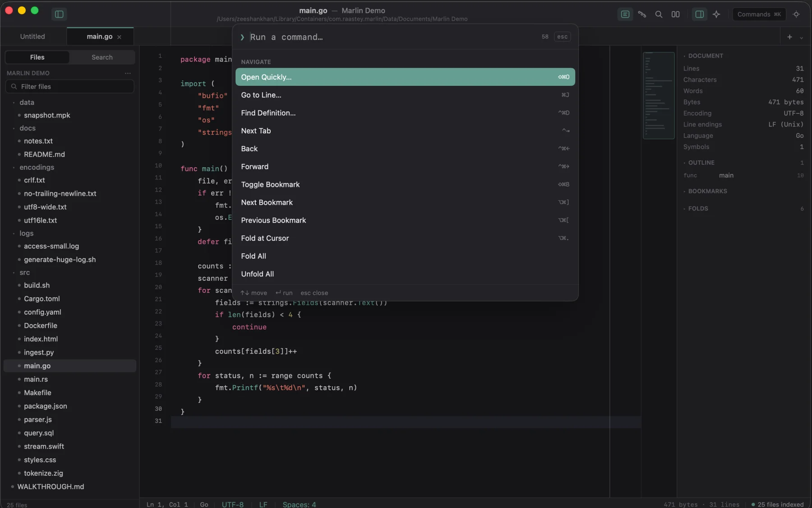The image size is (812, 508).
Task: Select the Forward command
Action: click(x=405, y=167)
